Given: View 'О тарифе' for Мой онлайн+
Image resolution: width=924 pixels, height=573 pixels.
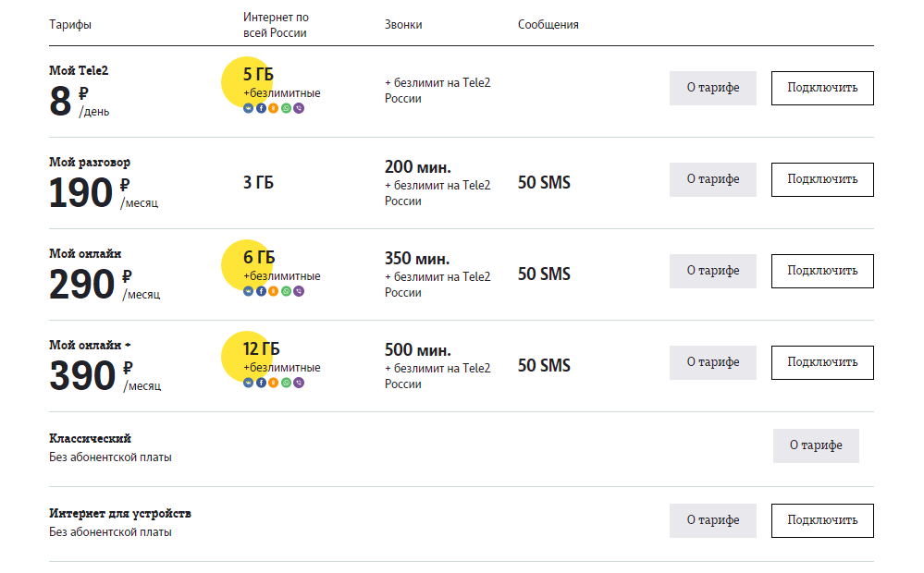Looking at the screenshot, I should tap(712, 362).
